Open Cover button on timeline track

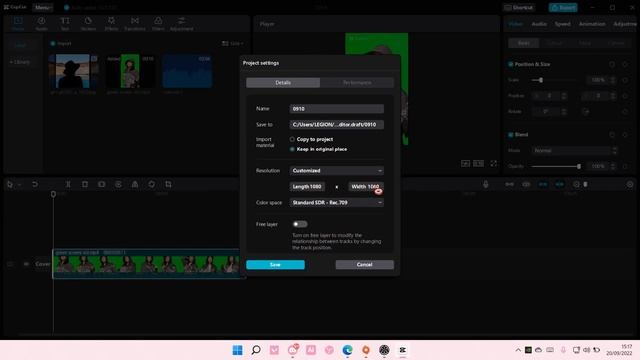pos(42,264)
